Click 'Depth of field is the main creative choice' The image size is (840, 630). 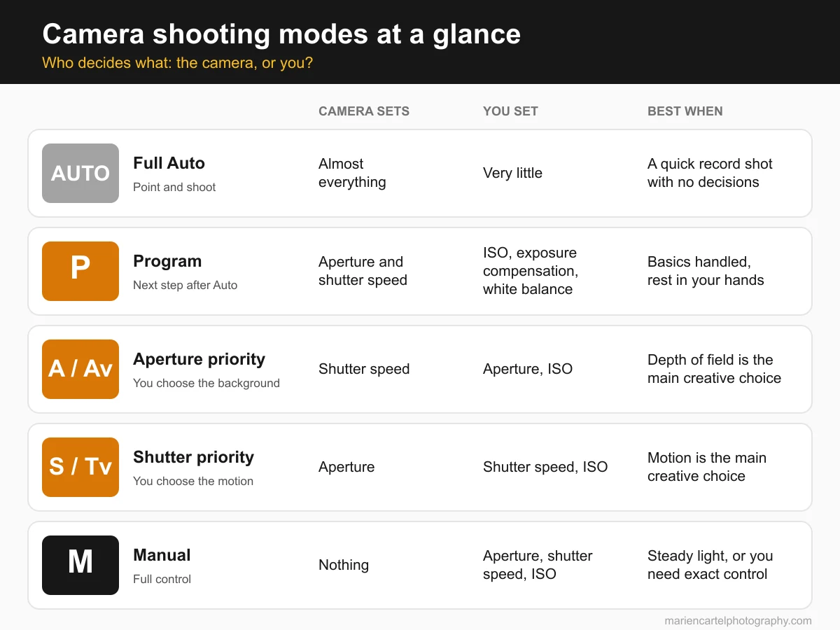[x=714, y=369]
